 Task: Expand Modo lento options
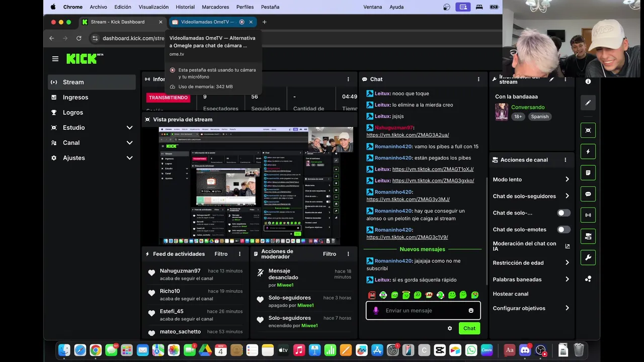567,179
